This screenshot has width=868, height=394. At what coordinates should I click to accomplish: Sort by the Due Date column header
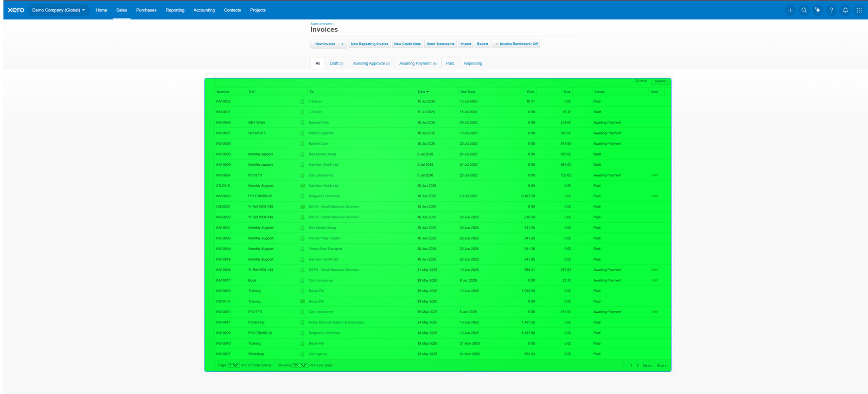point(468,92)
